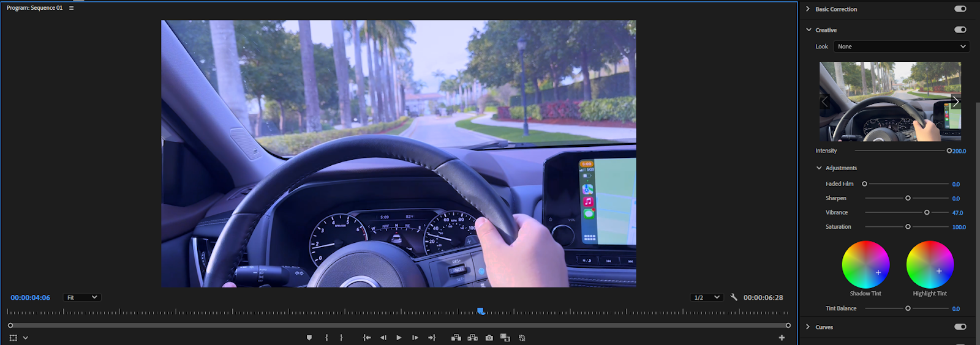Click the current timecode 00:00:04:06
This screenshot has width=980, height=345.
[x=30, y=298]
